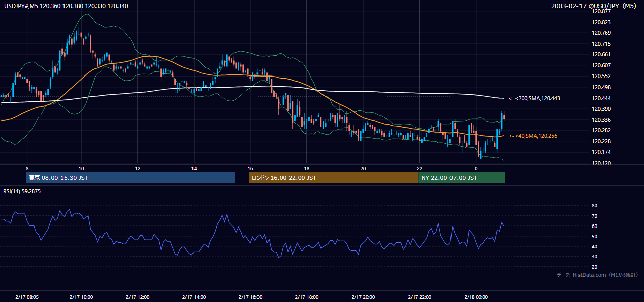Click the bottom date label 2/17 10:00

pyautogui.click(x=81, y=297)
